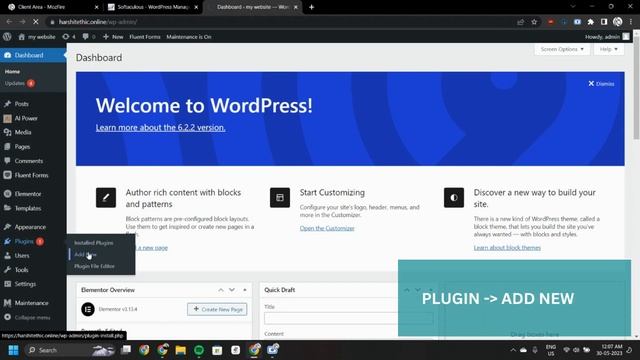Viewport: 640px width, 360px height.
Task: Open comments bubble in admin bar
Action: pos(89,37)
